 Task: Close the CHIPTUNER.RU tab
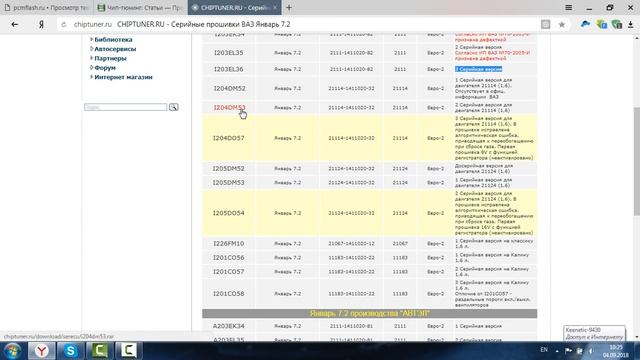pos(275,7)
